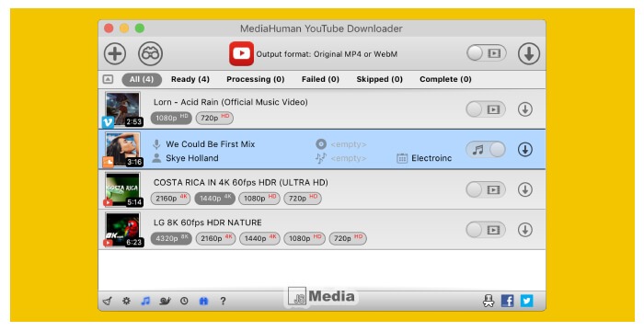
Task: Choose 1080p quality for Lorn Acid Rain
Action: pos(171,118)
